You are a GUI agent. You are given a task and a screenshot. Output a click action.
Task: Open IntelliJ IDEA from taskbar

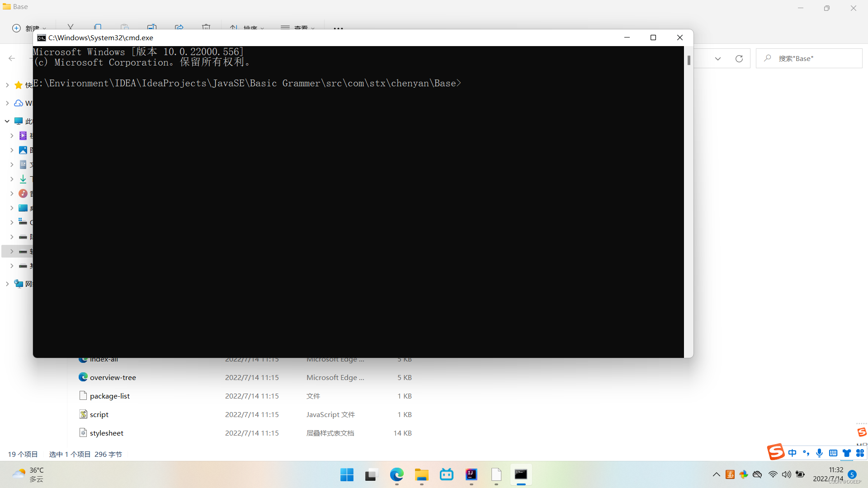(x=471, y=474)
